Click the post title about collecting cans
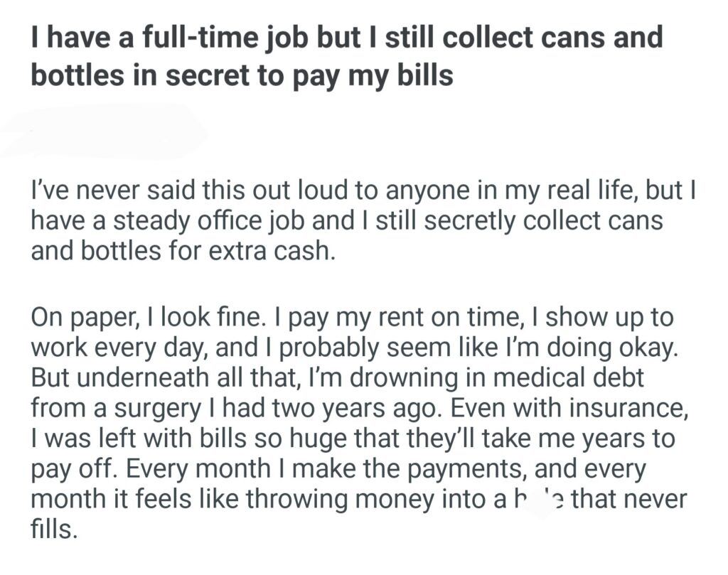Viewport: 728px width, 575px height. pos(347,55)
